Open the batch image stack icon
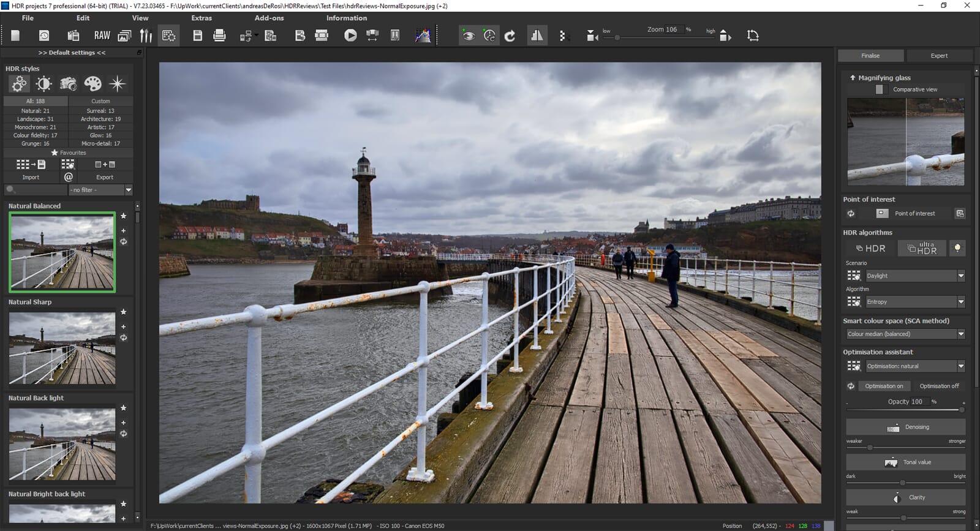Viewport: 980px width, 531px height. coord(124,36)
